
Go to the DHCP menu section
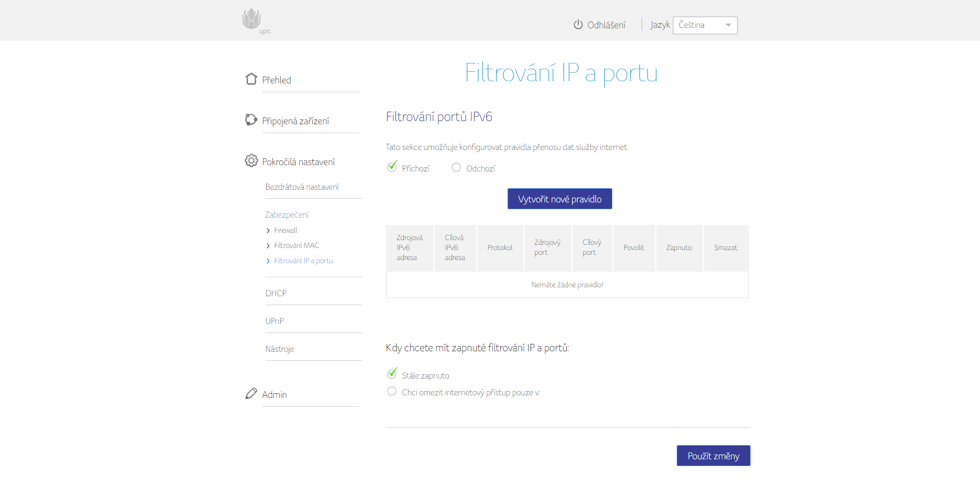click(x=276, y=293)
